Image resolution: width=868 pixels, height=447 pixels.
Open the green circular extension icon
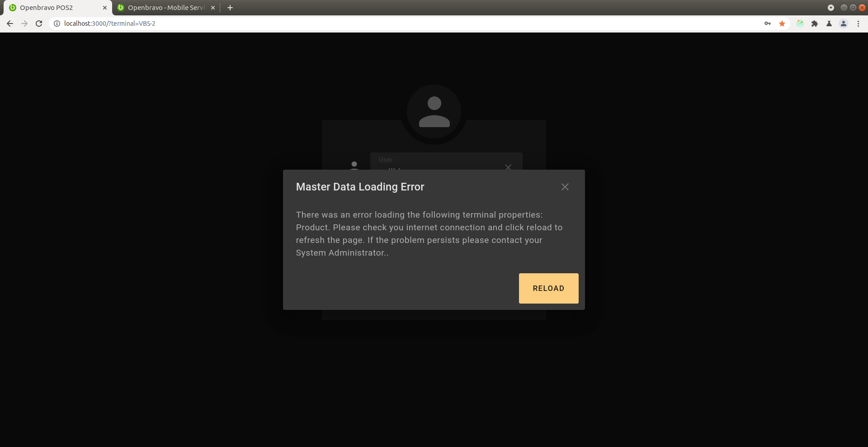[800, 24]
